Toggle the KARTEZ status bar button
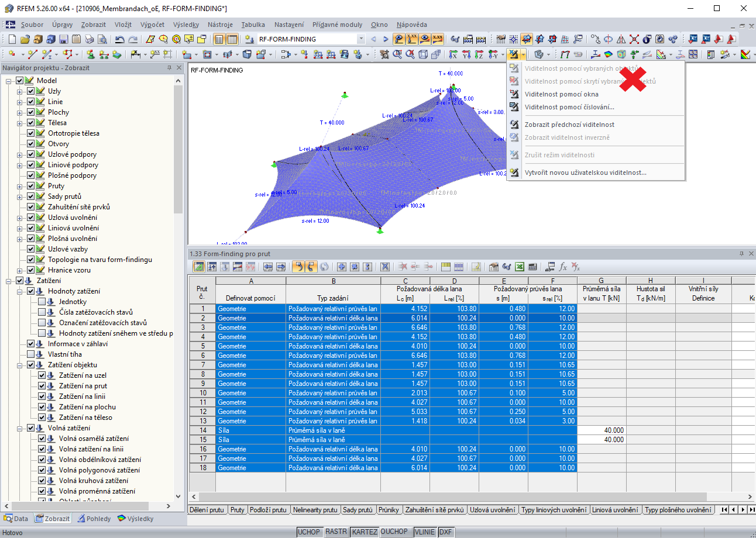Viewport: 756px width, 538px height. tap(365, 532)
